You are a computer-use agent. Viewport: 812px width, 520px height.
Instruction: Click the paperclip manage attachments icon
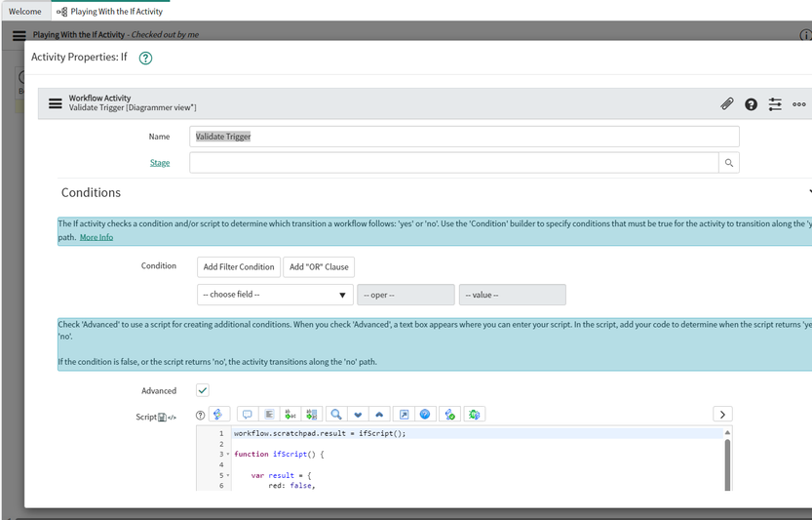[x=727, y=104]
